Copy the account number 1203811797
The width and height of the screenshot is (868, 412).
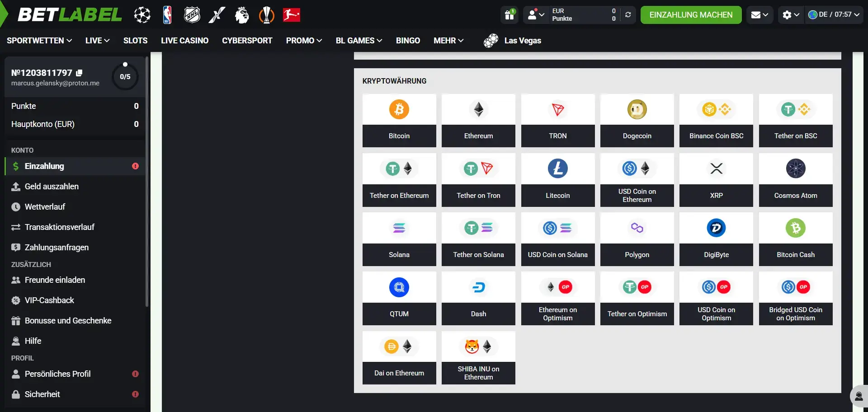click(x=80, y=73)
